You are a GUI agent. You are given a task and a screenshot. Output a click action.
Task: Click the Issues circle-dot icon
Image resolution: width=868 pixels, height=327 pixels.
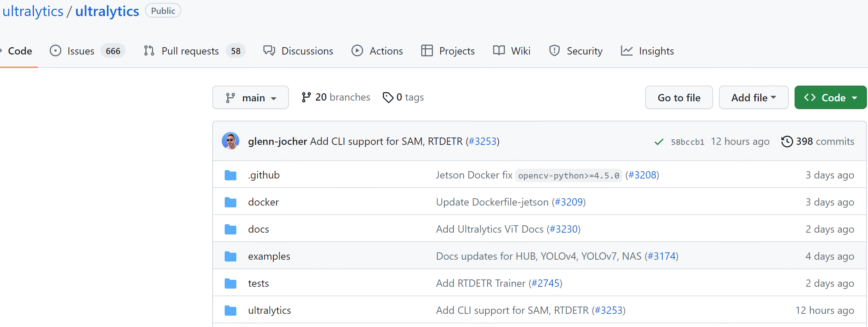56,50
